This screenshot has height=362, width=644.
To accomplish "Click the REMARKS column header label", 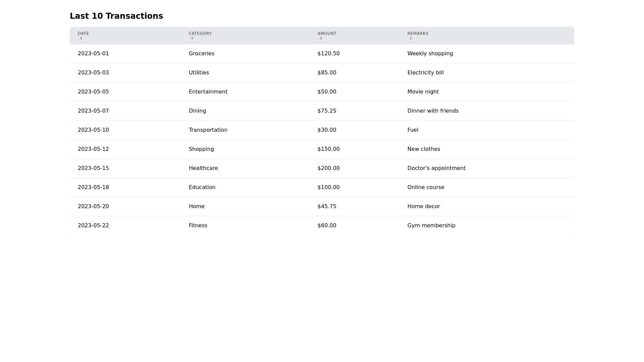I will (x=418, y=34).
